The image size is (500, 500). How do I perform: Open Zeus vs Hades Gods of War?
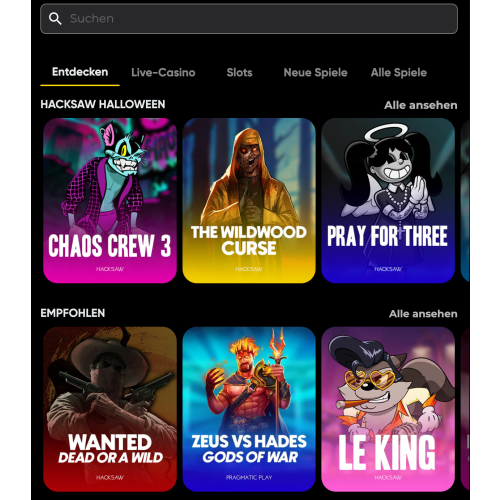pos(249,409)
